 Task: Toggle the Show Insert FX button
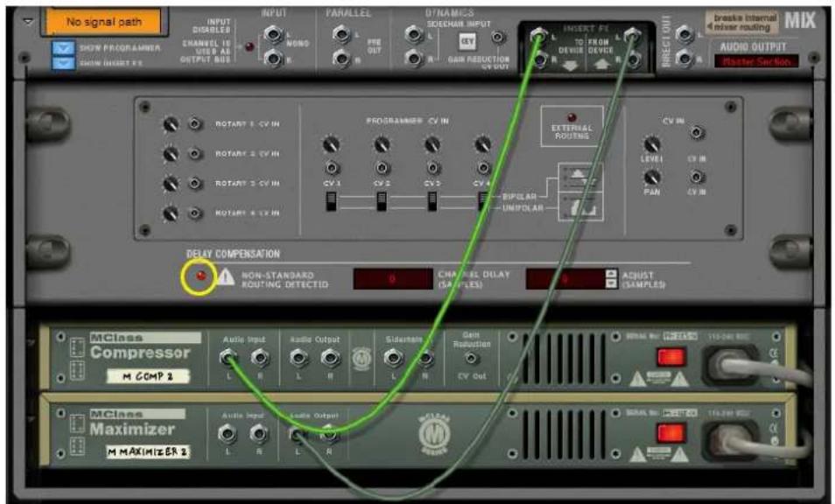pos(63,63)
